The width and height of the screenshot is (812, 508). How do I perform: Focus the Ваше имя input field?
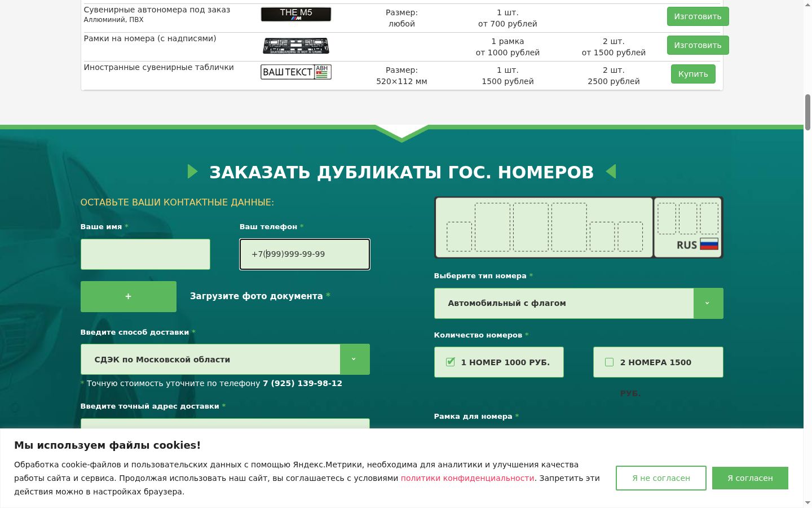tap(145, 254)
